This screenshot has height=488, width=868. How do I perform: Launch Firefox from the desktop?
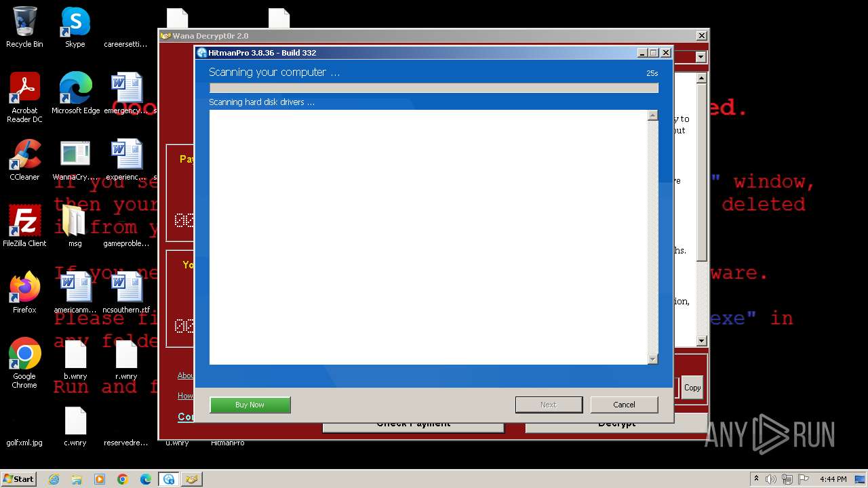pos(24,293)
